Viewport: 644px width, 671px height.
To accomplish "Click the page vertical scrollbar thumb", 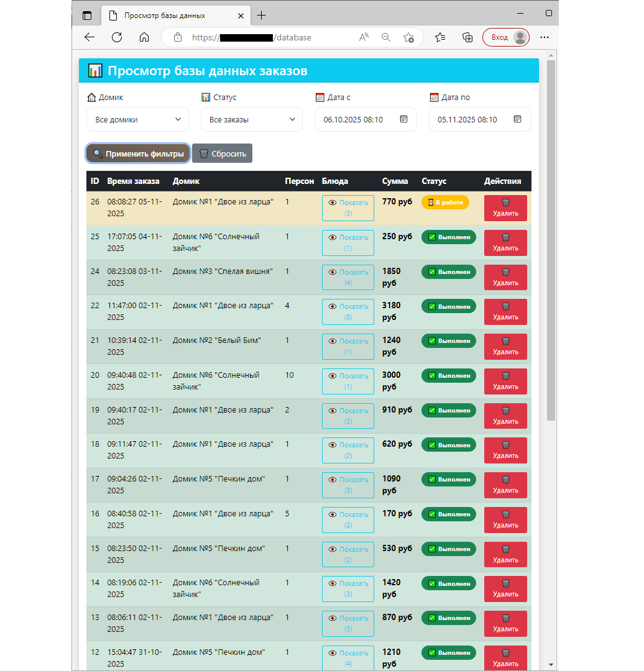I will 551,240.
